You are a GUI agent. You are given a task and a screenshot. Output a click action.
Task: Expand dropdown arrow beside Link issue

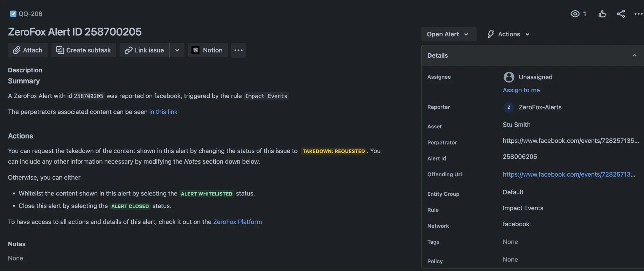[x=177, y=50]
